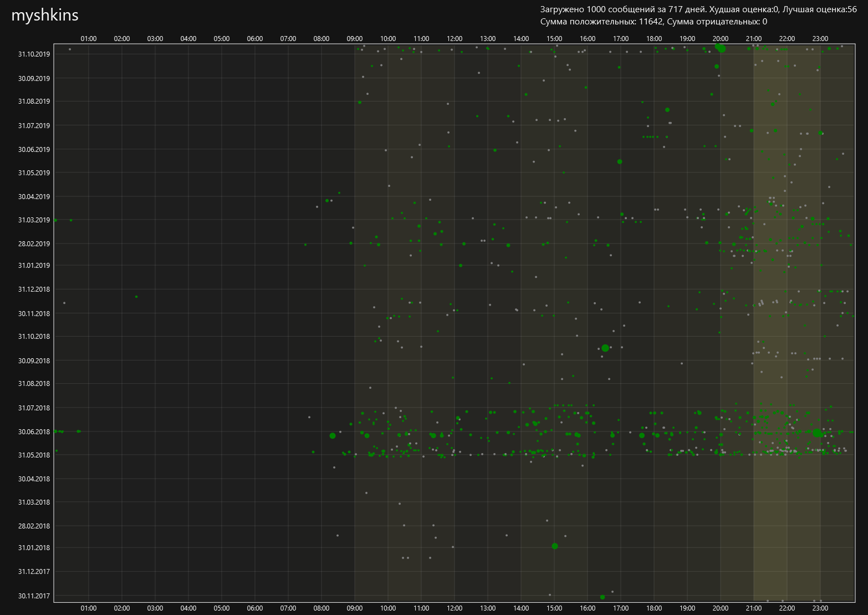Click the 31.07.2019 date label
This screenshot has width=868, height=615.
[34, 125]
